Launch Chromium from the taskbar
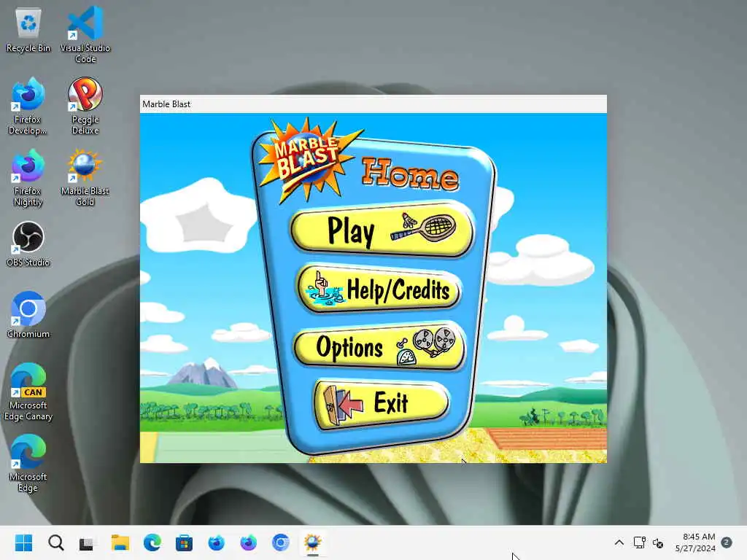The width and height of the screenshot is (747, 560). click(x=280, y=542)
